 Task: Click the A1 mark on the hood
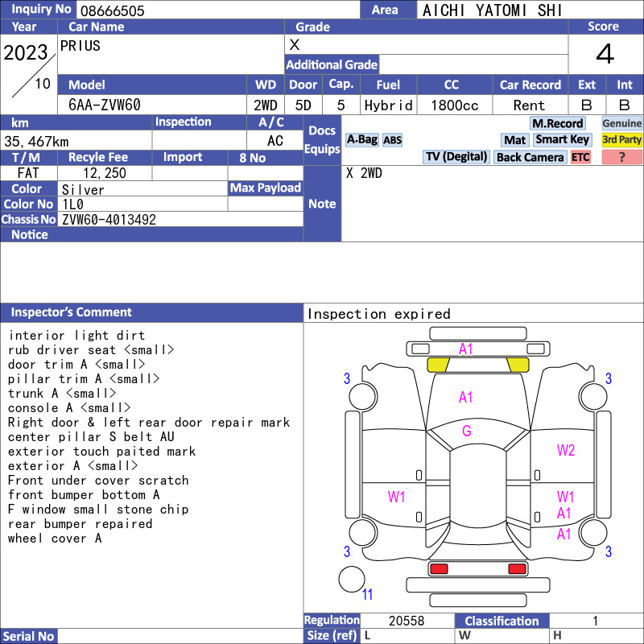[x=465, y=397]
